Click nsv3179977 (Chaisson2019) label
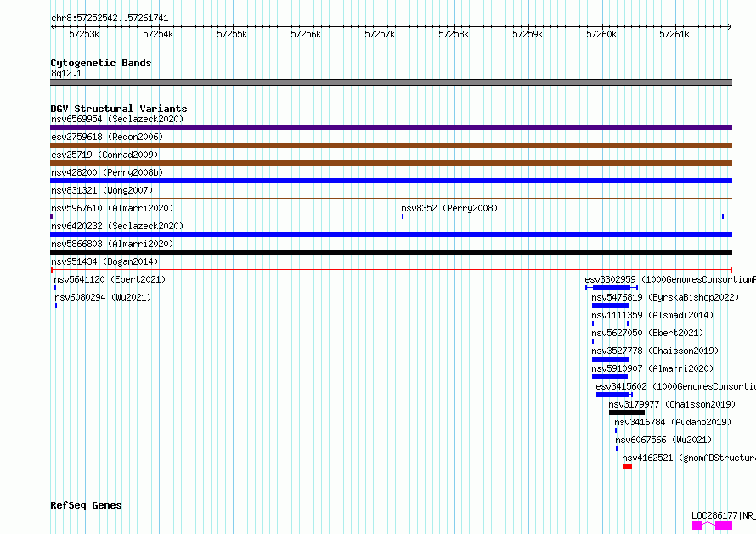Image resolution: width=756 pixels, height=534 pixels. point(672,404)
